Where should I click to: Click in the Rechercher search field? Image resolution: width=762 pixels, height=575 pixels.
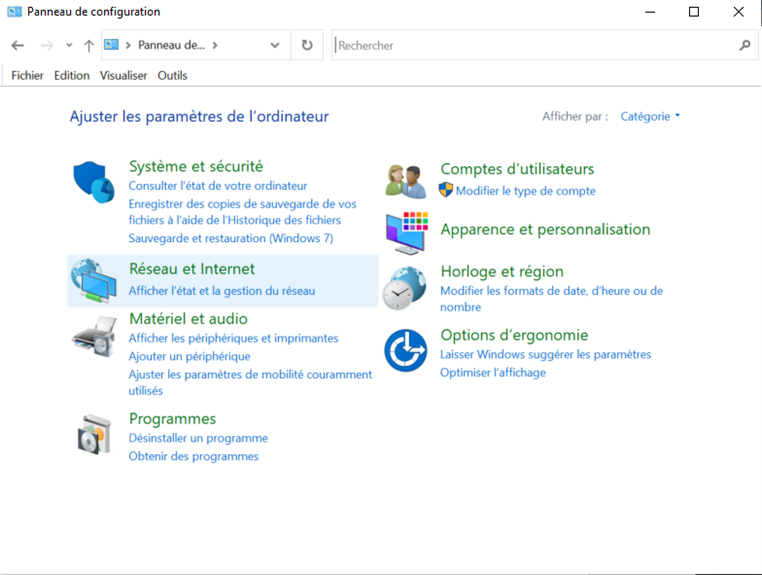pyautogui.click(x=535, y=46)
